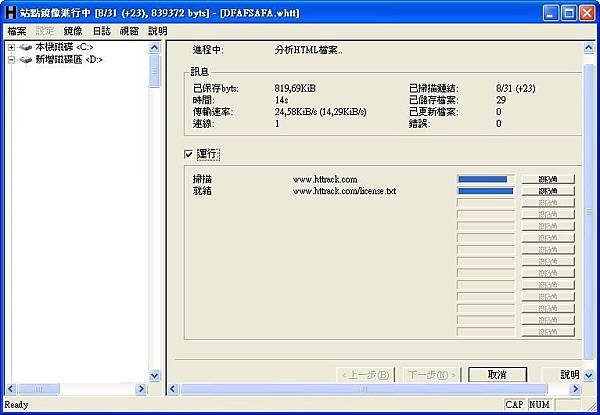600x415 pixels.
Task: Click the 掃描 status label
Action: [202, 179]
